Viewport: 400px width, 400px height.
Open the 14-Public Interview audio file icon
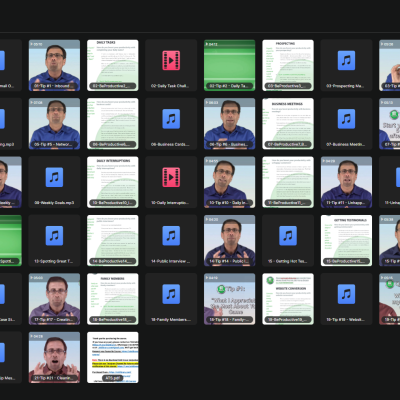point(171,235)
